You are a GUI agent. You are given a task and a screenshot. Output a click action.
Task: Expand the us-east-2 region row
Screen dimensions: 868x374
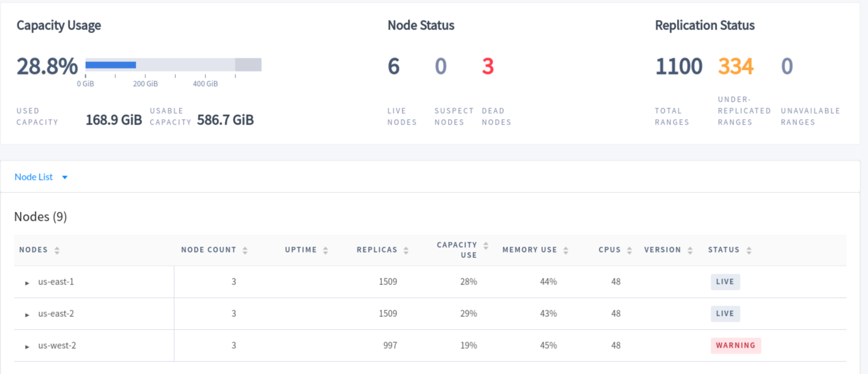coord(27,314)
